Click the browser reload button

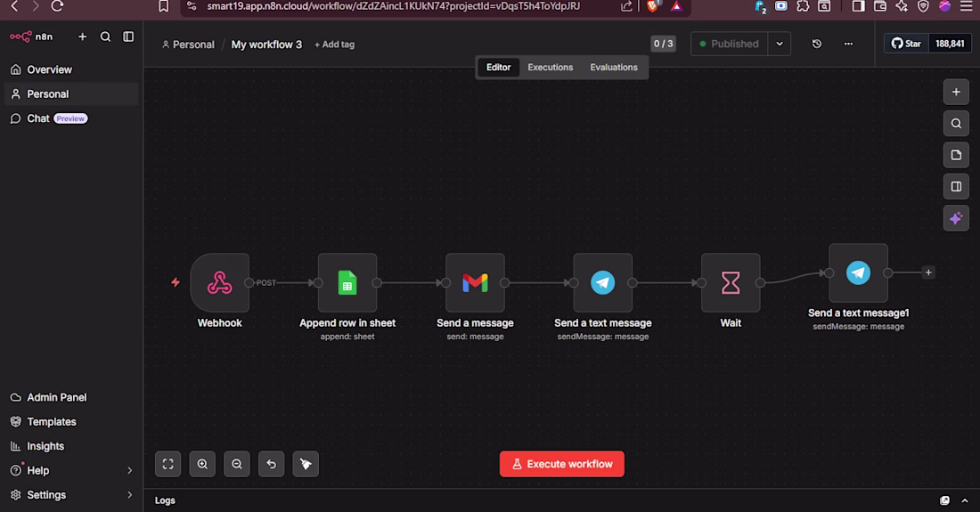pos(57,6)
